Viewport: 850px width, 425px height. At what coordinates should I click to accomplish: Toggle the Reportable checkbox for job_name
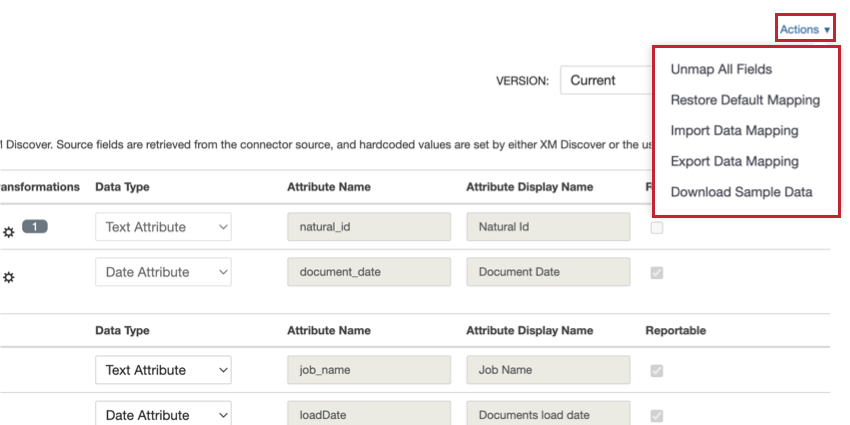tap(656, 370)
